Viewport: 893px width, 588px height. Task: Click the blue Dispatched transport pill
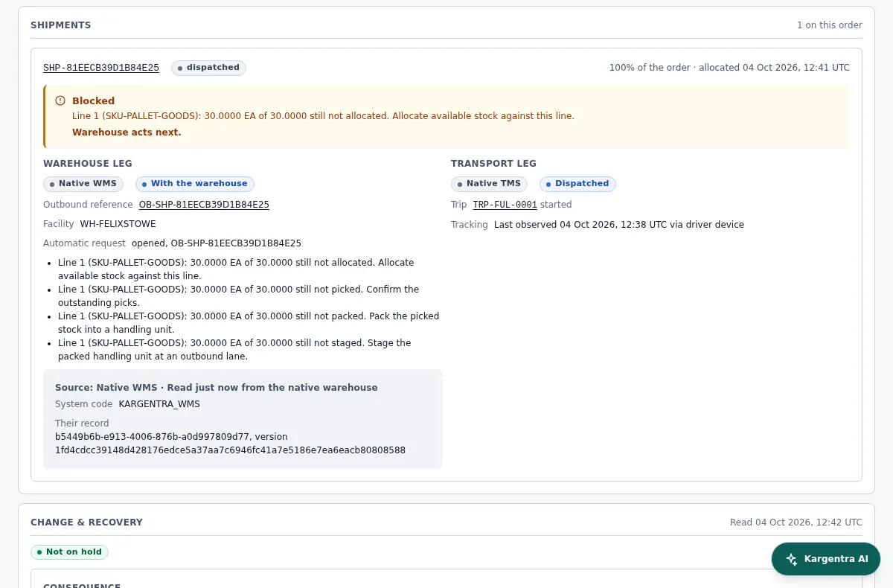(x=577, y=184)
